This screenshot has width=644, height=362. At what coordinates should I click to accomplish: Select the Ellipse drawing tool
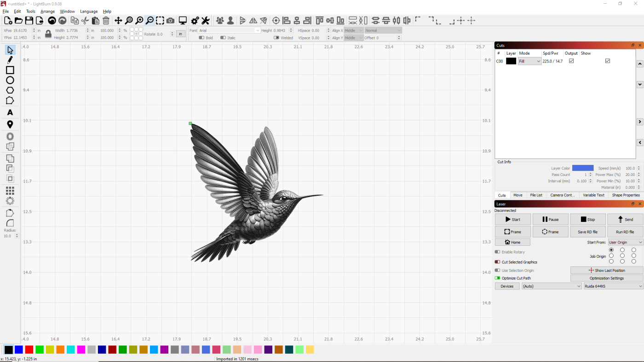10,80
